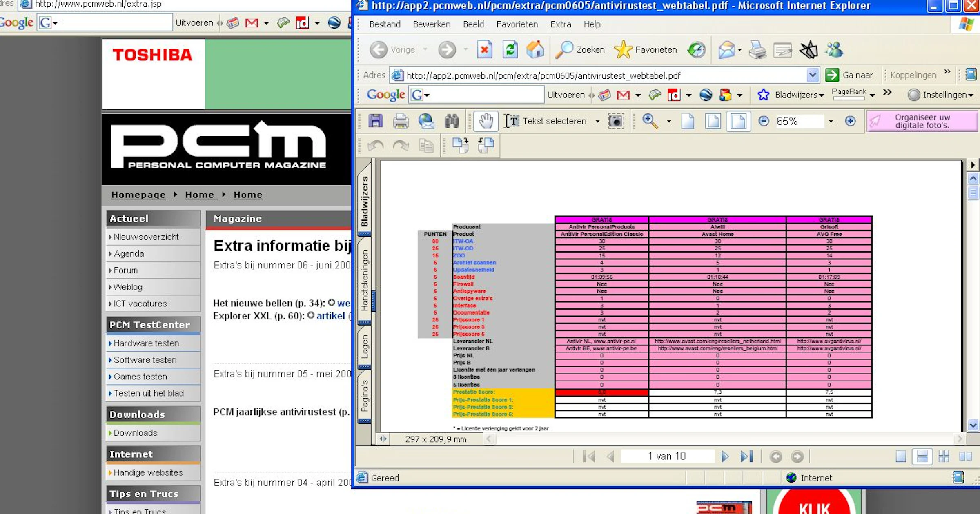Image resolution: width=980 pixels, height=514 pixels.
Task: Click the PDF vertical scrollbar up arrow
Action: tap(973, 178)
